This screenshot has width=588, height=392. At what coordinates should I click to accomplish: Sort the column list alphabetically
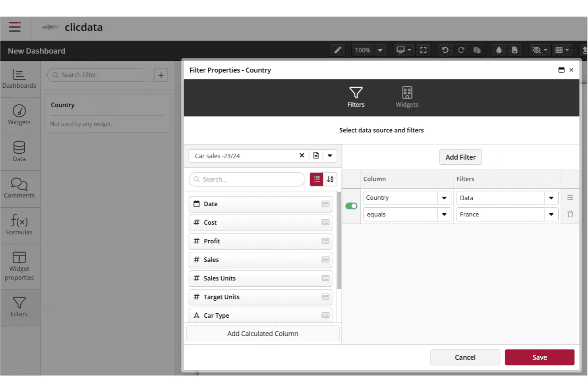330,179
